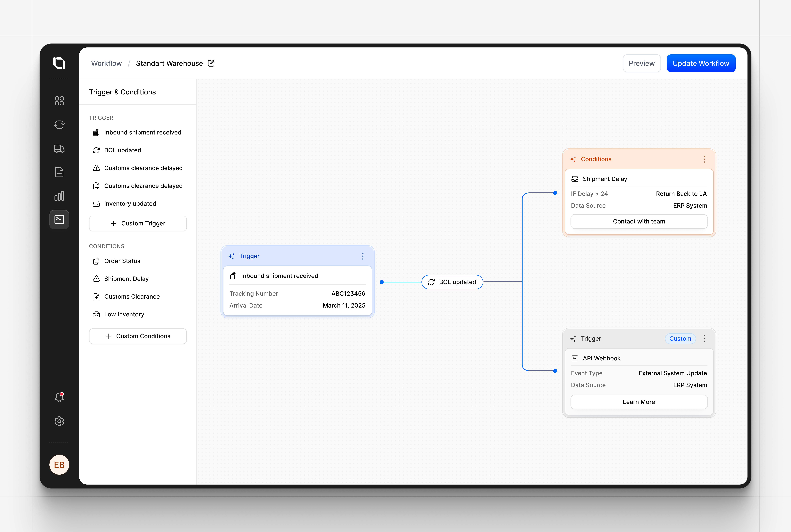791x532 pixels.
Task: Click the sync arrows sidebar icon
Action: [59, 124]
